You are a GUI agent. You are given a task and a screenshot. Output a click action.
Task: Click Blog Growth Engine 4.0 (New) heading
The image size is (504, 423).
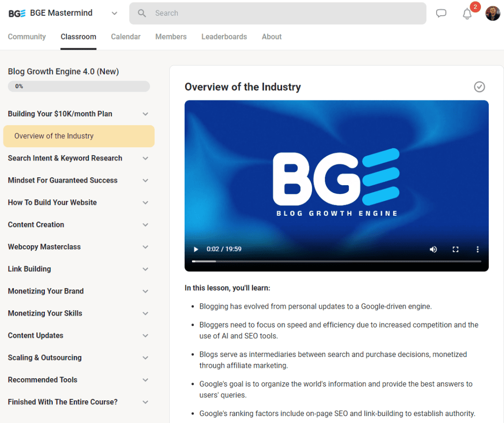click(x=63, y=71)
